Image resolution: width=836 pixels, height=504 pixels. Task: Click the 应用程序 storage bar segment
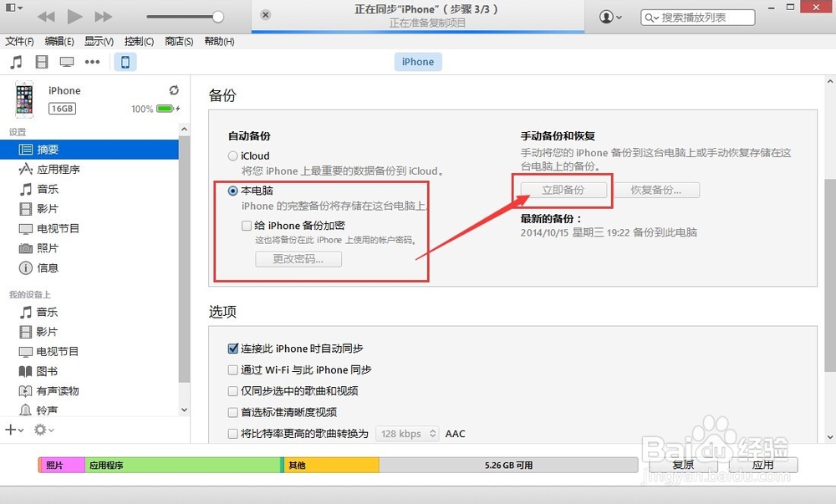pos(184,465)
